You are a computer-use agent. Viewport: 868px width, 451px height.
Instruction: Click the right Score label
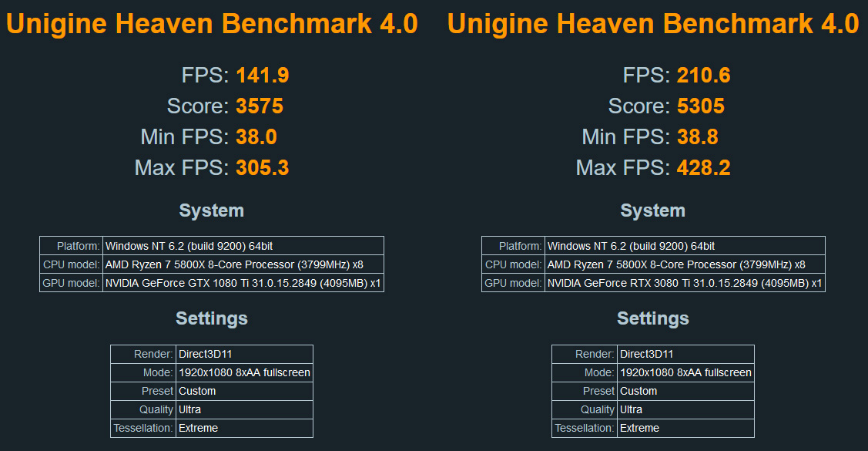[640, 106]
